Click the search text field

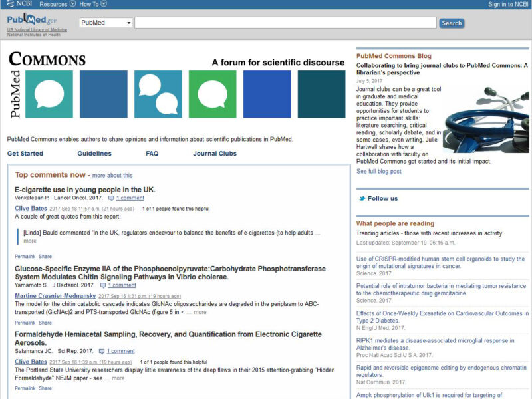[285, 23]
